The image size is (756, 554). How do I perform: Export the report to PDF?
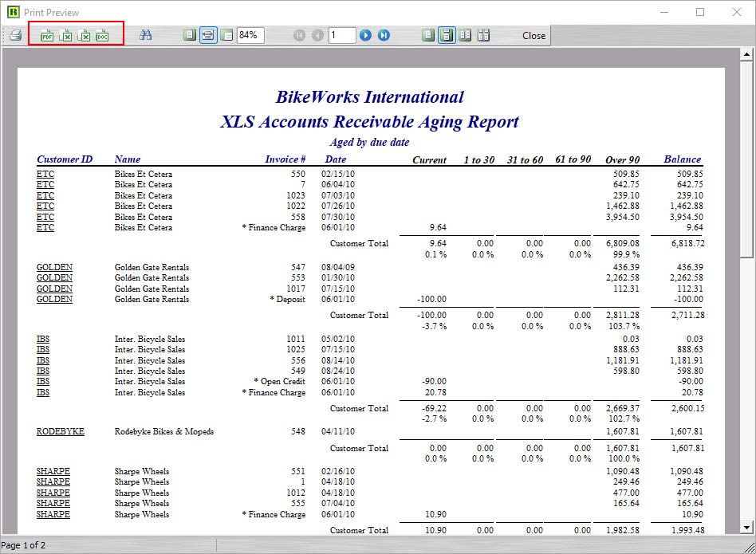pyautogui.click(x=47, y=35)
